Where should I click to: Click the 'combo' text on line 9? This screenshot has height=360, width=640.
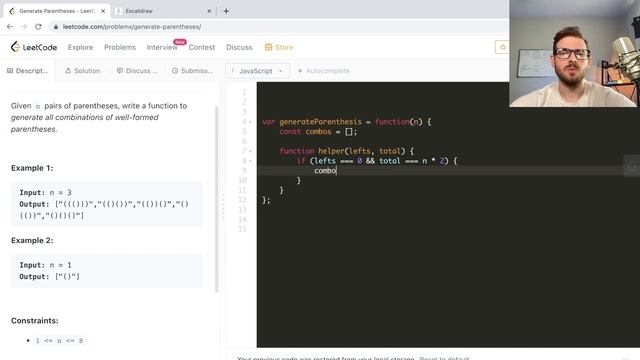click(325, 171)
